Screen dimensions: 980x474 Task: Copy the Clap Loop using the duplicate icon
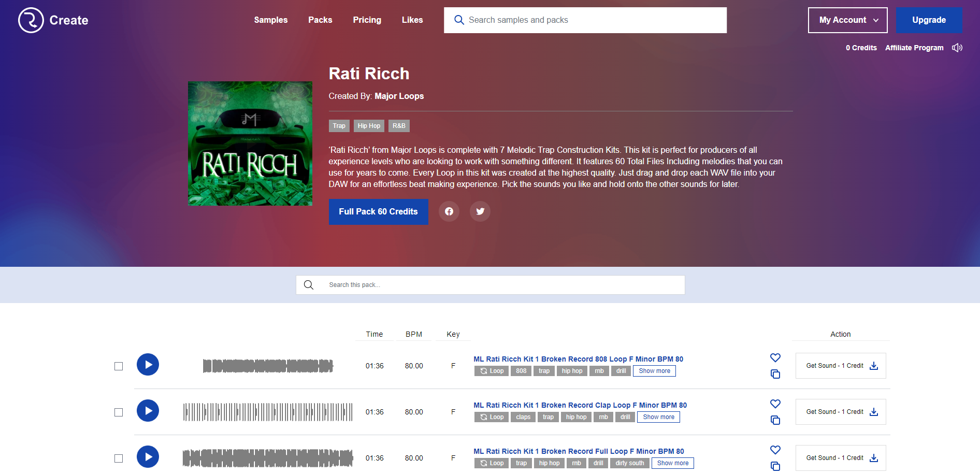pyautogui.click(x=775, y=421)
